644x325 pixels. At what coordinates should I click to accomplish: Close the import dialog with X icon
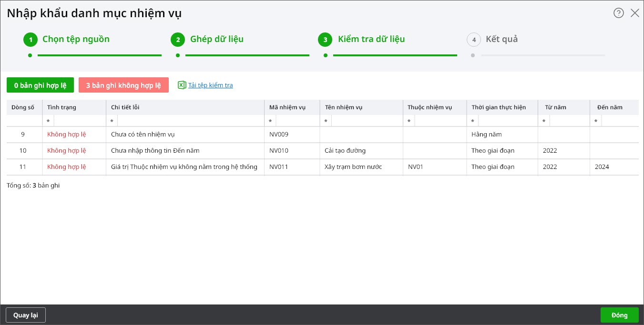(x=634, y=13)
